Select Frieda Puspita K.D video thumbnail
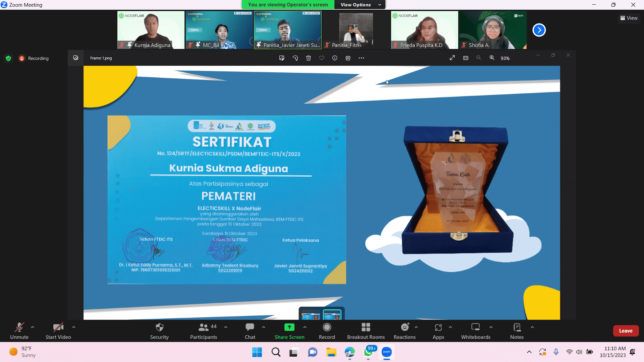Screen dimensions: 644x362 (x=424, y=30)
